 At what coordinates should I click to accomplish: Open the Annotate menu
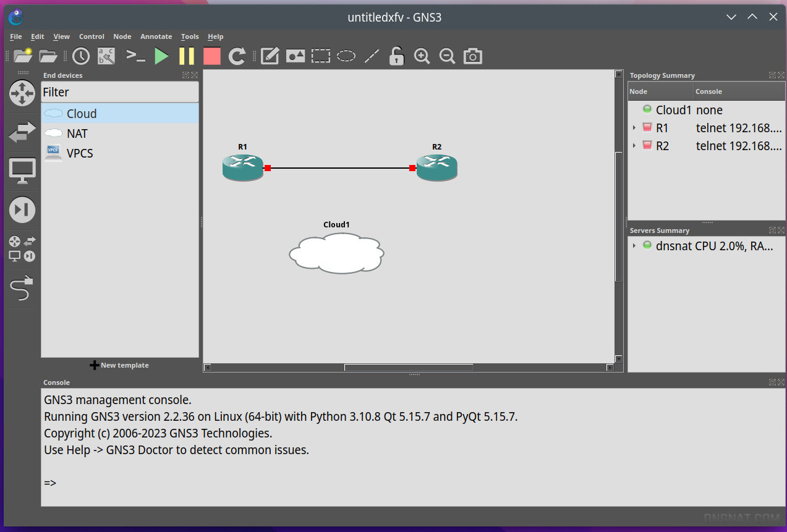[x=156, y=36]
